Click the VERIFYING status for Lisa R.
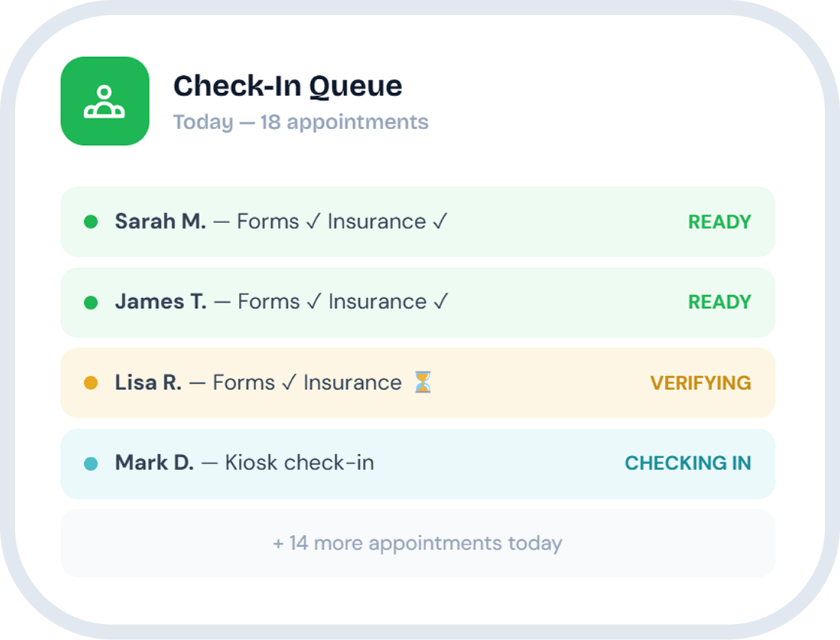This screenshot has height=640, width=840. click(700, 383)
